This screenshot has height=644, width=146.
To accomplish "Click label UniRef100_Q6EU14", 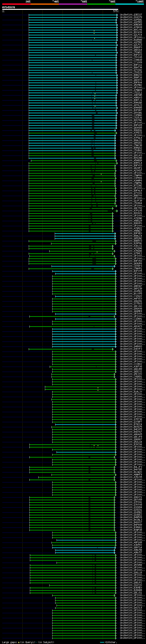I will (131, 50).
